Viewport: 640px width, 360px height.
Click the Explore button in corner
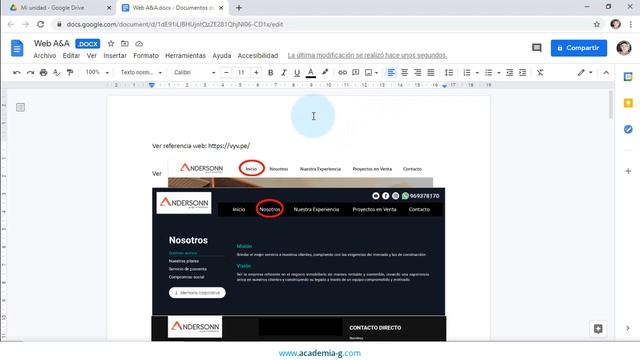tap(598, 329)
